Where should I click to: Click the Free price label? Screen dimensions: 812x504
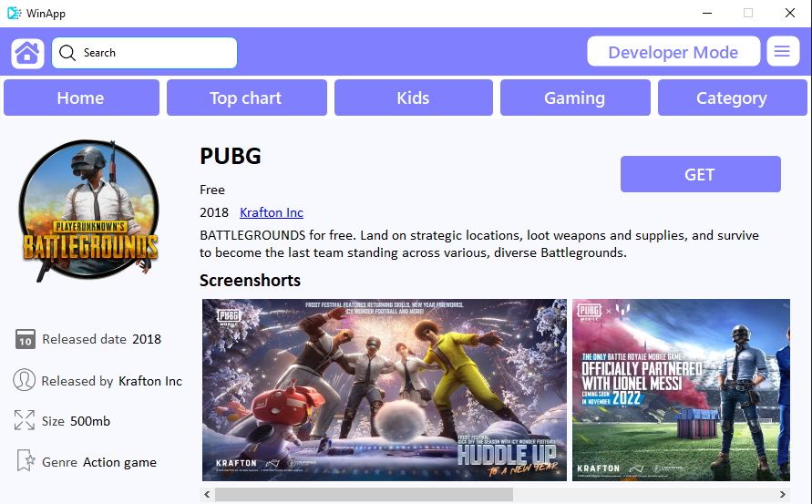[x=212, y=190]
